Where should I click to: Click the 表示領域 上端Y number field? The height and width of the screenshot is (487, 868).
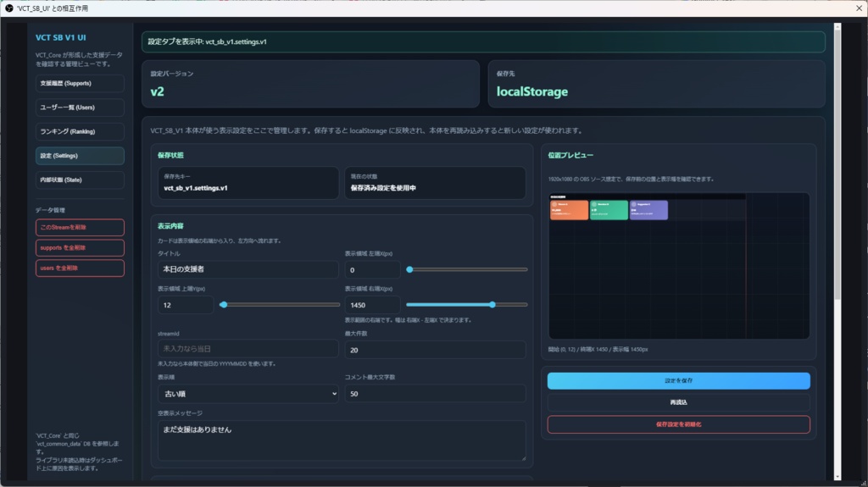tap(186, 305)
